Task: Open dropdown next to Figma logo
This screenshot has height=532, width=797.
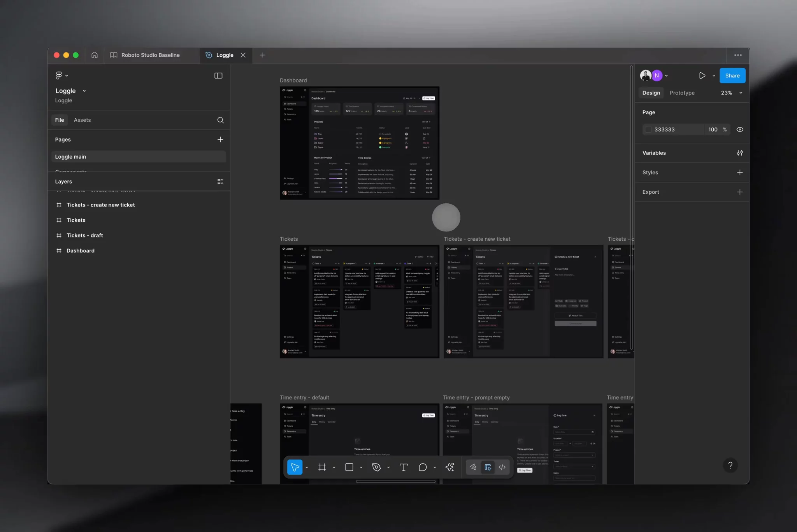Action: 67,76
